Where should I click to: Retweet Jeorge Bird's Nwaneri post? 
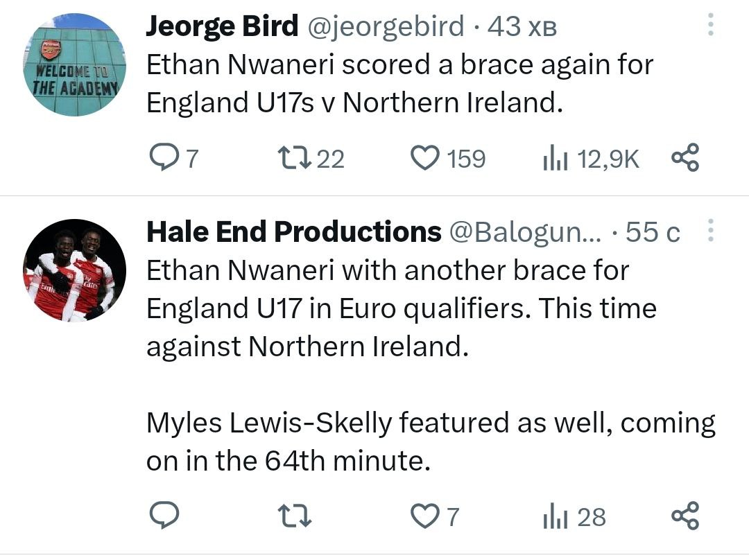point(286,159)
